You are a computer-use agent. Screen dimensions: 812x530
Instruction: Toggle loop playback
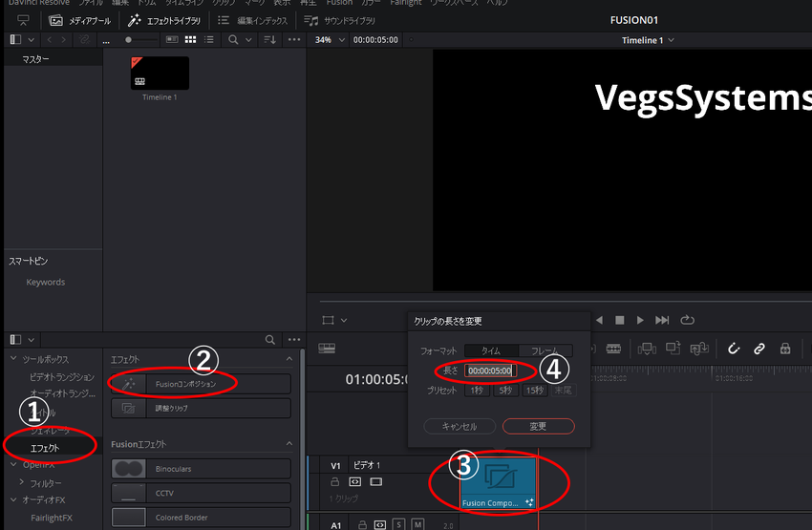tap(687, 320)
